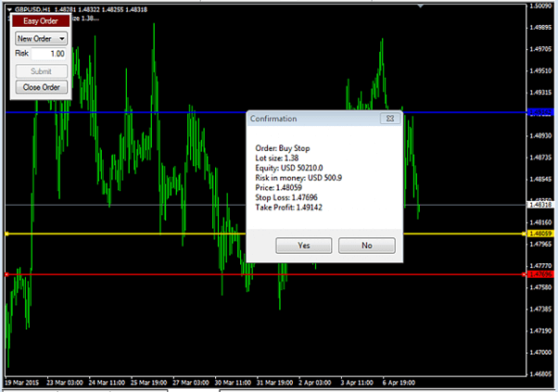Viewport: 558px width, 392px height.
Task: Click the Risk input field showing 1.00
Action: [x=49, y=54]
